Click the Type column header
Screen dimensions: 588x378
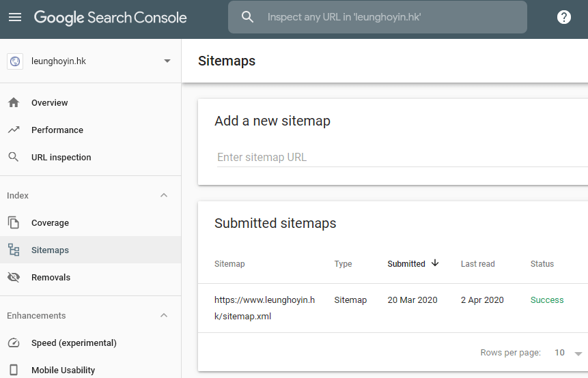point(343,264)
